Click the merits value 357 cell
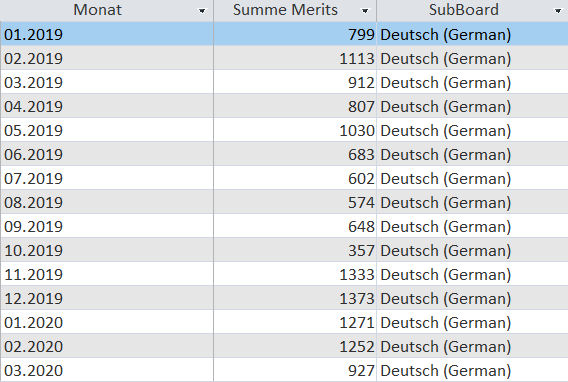568x382 pixels. 295,250
